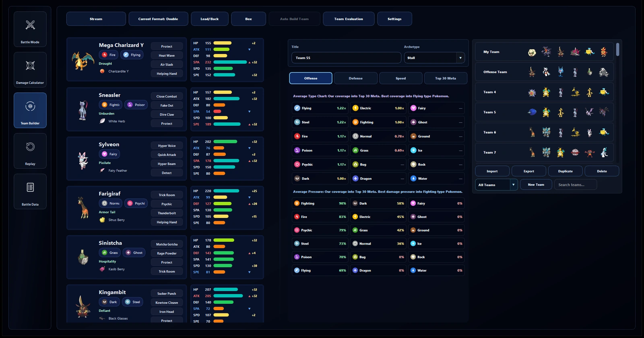Click the Delete team button
Screen dimensions: 644x338
pyautogui.click(x=602, y=171)
